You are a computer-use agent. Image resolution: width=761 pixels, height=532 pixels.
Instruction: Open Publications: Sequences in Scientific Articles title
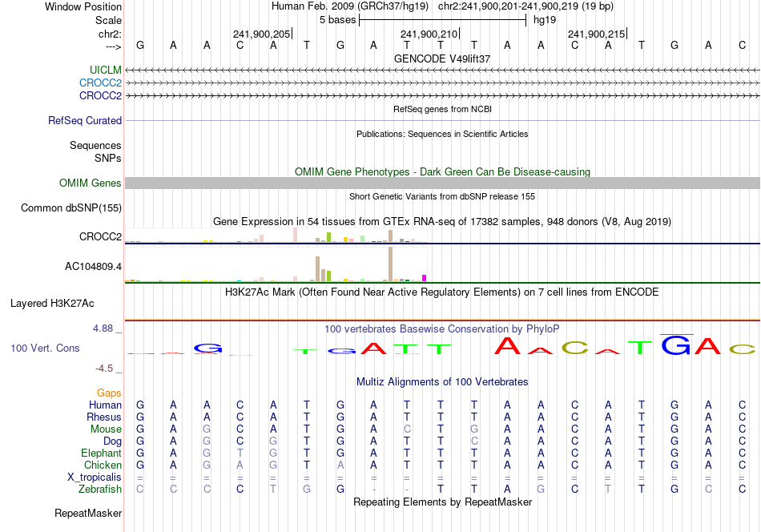coord(442,134)
